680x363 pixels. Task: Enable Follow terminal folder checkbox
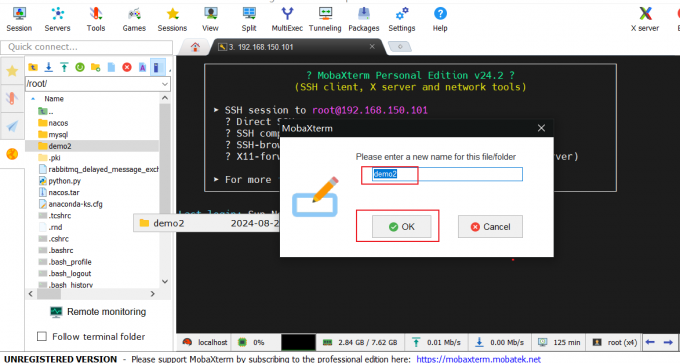pos(42,337)
